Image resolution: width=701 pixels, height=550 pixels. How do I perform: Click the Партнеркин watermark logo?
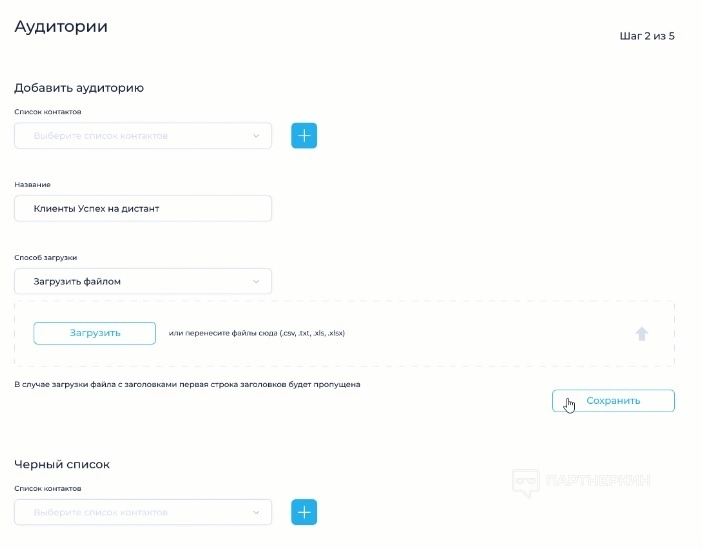coord(581,482)
